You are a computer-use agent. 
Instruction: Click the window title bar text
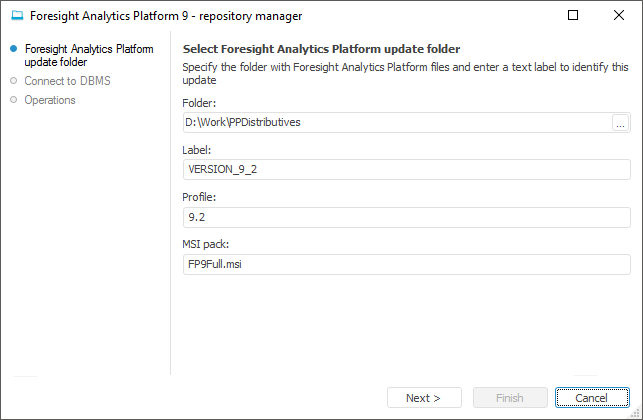(x=166, y=16)
